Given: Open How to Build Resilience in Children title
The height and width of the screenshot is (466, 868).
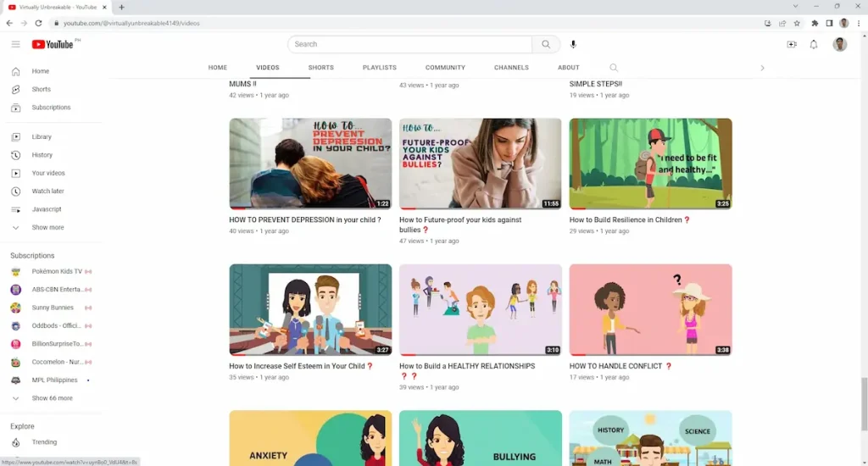Looking at the screenshot, I should (x=630, y=219).
